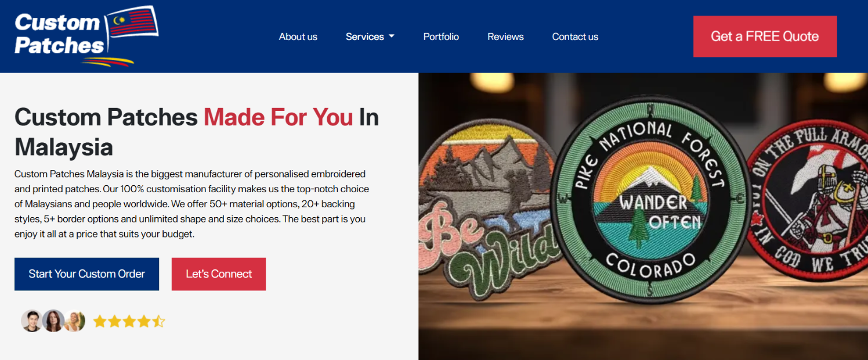868x360 pixels.
Task: Open the Reviews page
Action: click(x=505, y=37)
